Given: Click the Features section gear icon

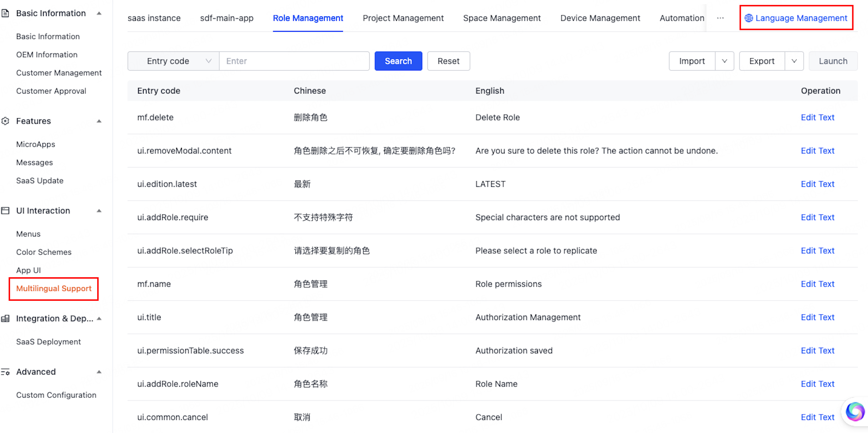Looking at the screenshot, I should click(x=5, y=121).
